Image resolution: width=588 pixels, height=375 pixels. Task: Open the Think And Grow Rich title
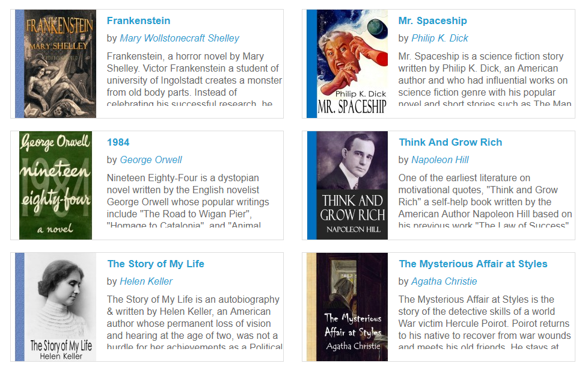tap(450, 142)
